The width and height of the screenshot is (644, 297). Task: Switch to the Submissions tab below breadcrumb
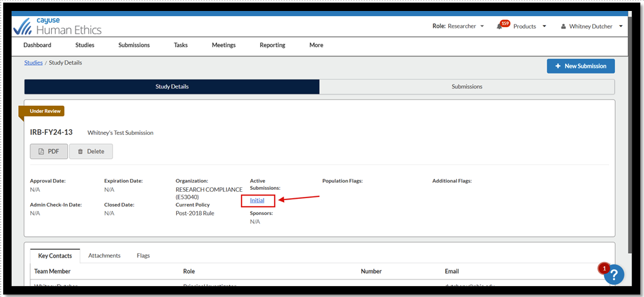(467, 87)
